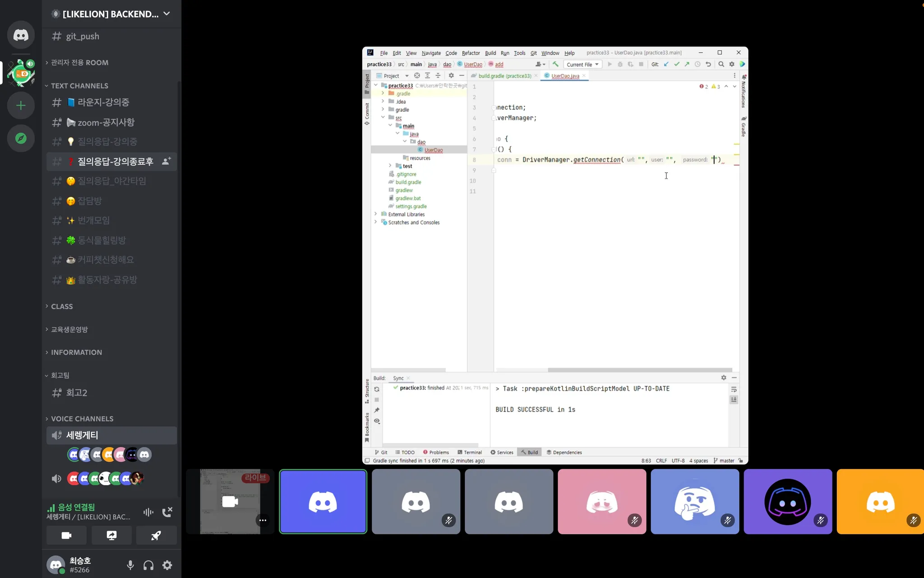Open the rocket activities button
The width and height of the screenshot is (924, 578).
click(x=156, y=535)
